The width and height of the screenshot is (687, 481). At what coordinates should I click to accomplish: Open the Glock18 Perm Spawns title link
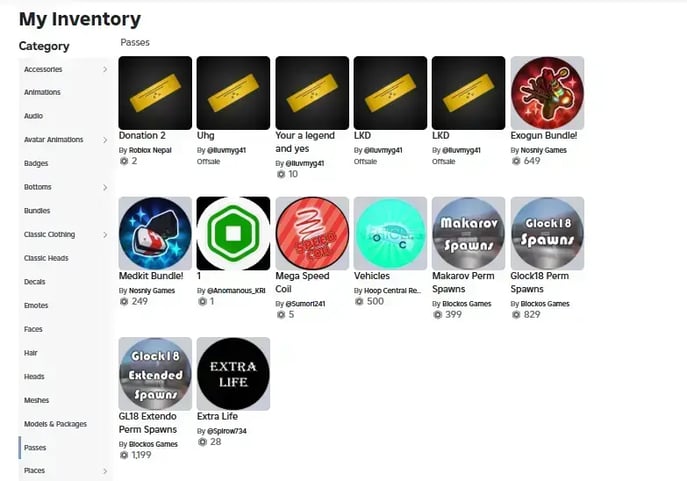pyautogui.click(x=539, y=283)
